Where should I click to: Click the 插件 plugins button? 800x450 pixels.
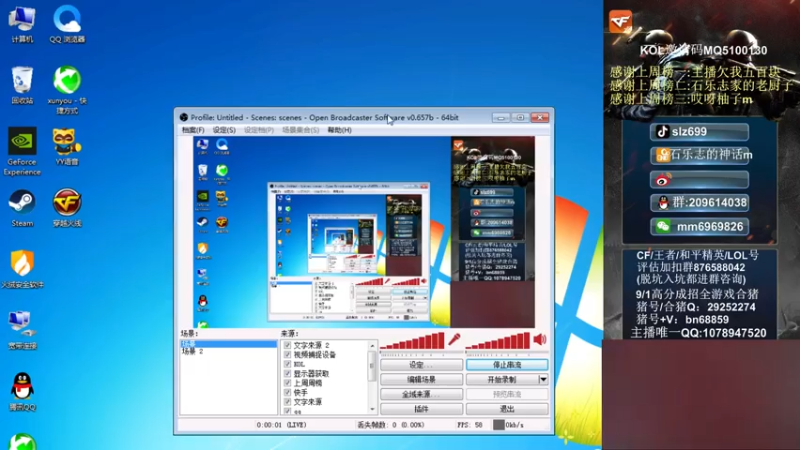(x=421, y=409)
